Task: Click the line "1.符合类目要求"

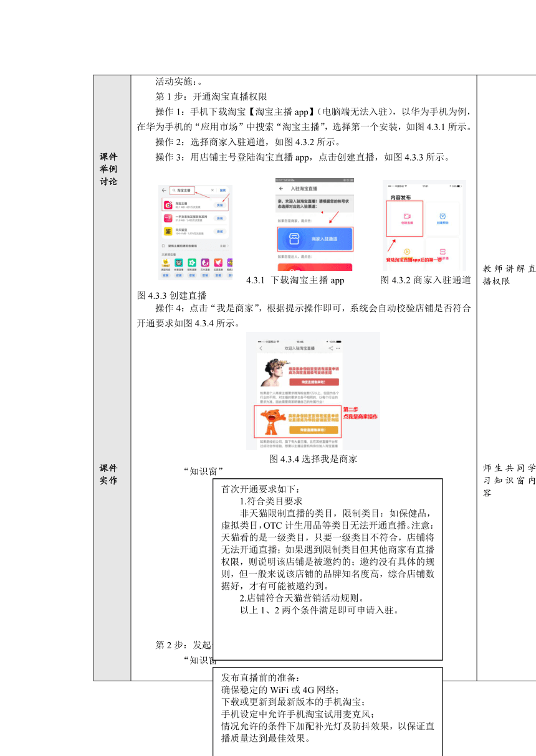Action: pyautogui.click(x=271, y=501)
